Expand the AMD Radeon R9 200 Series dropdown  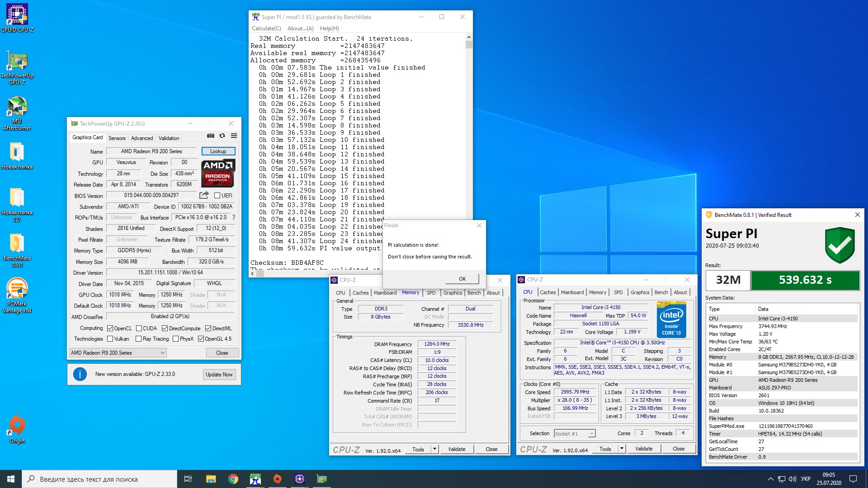coord(118,353)
